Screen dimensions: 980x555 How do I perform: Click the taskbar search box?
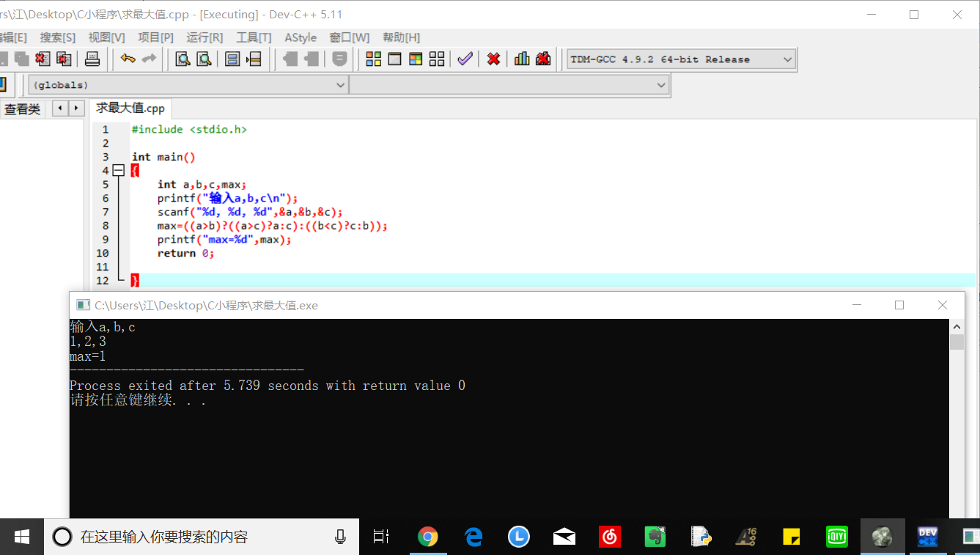[202, 537]
